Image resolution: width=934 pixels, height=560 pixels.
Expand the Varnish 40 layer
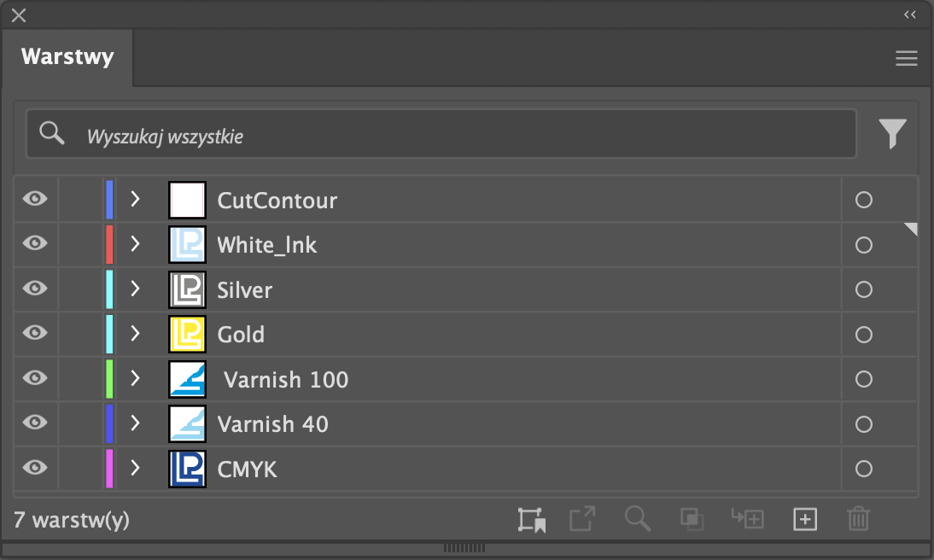click(135, 423)
